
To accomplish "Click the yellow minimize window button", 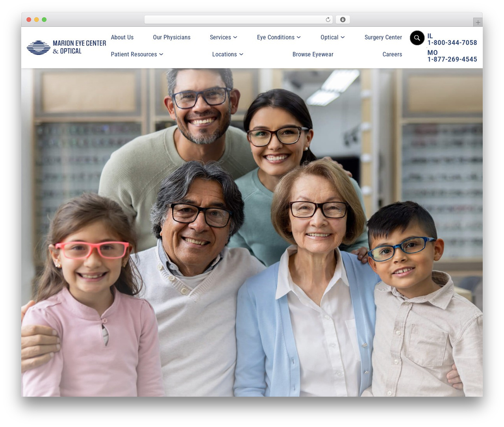I will [x=36, y=20].
